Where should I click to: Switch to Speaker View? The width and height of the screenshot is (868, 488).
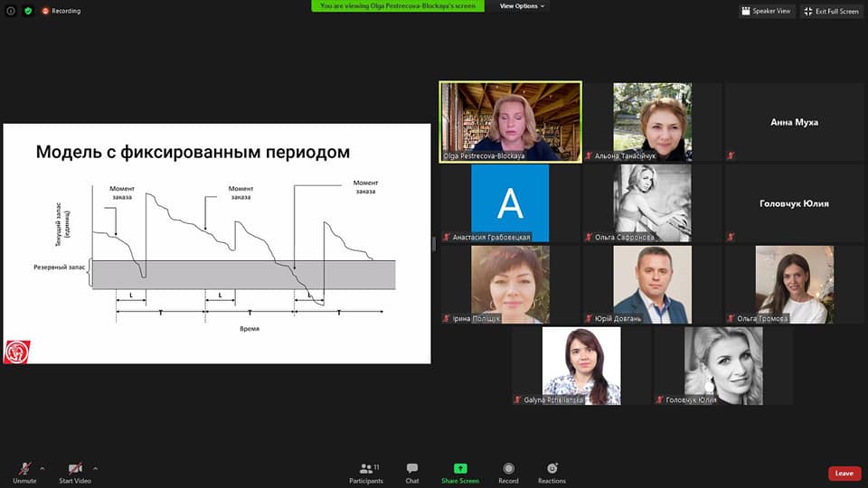click(x=766, y=11)
